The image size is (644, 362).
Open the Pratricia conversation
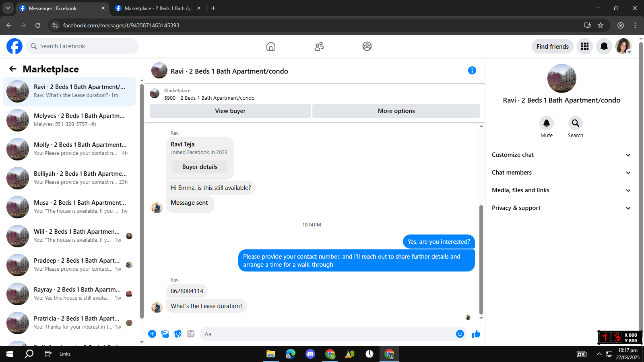[x=69, y=323]
